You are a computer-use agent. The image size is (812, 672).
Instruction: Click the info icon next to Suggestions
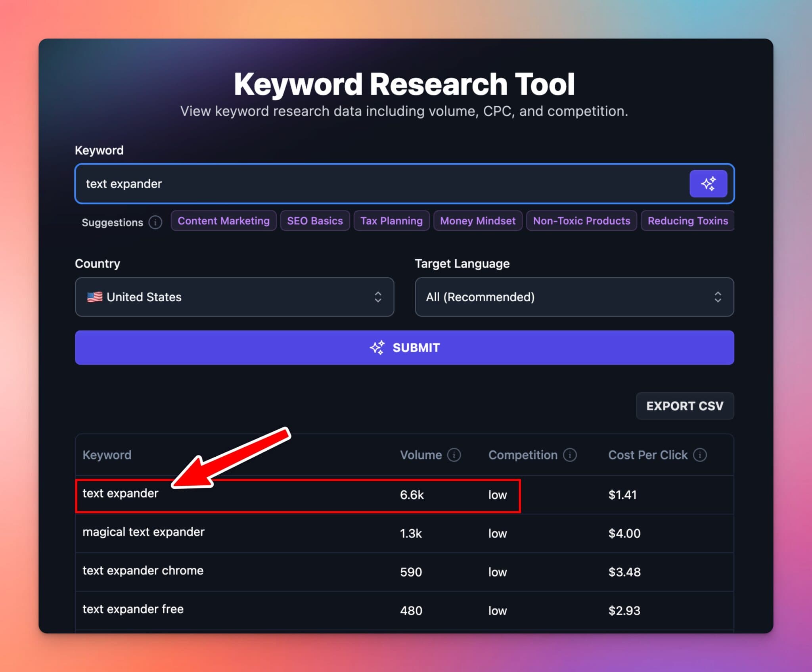(x=155, y=222)
